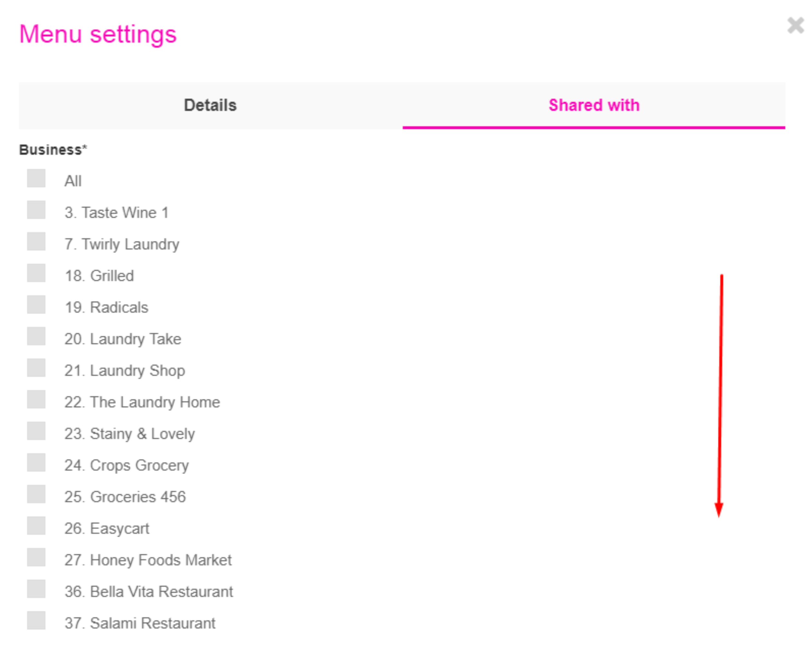Open the Shared with tab

[x=594, y=105]
